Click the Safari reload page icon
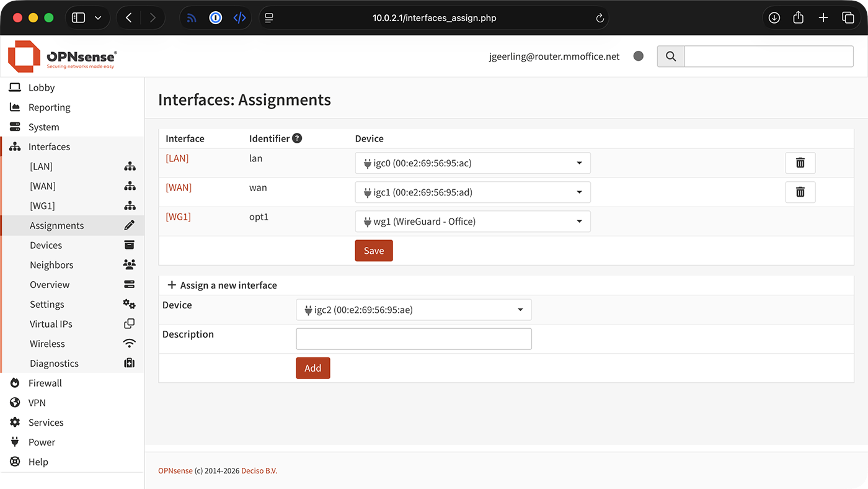Image resolution: width=868 pixels, height=489 pixels. (x=600, y=18)
